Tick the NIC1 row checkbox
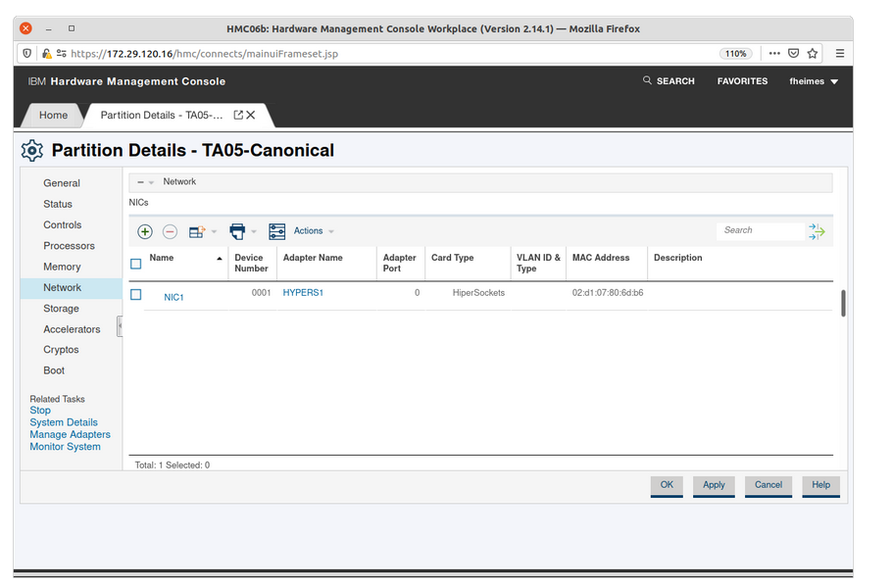 (136, 294)
